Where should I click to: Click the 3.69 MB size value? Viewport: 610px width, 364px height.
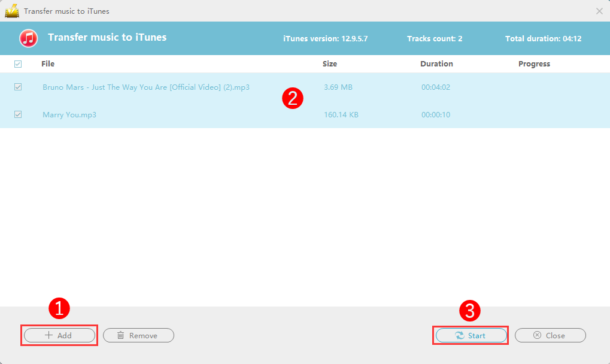click(x=338, y=87)
